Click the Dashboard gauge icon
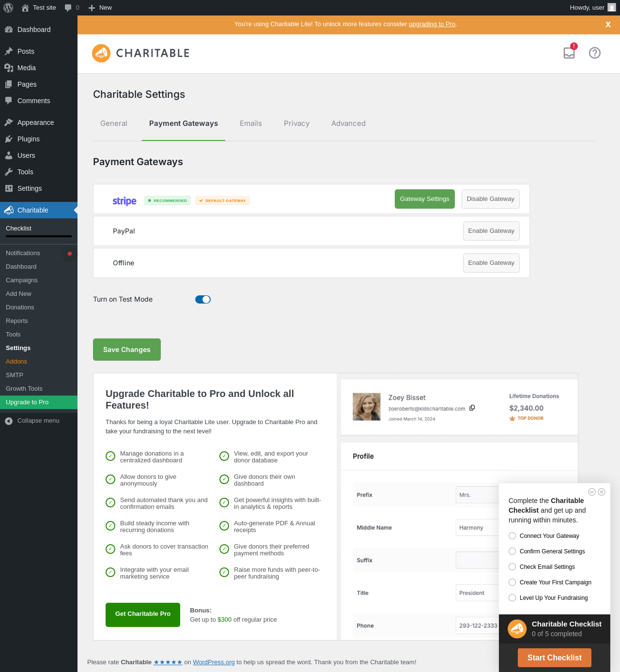Image resolution: width=620 pixels, height=672 pixels. [x=9, y=30]
